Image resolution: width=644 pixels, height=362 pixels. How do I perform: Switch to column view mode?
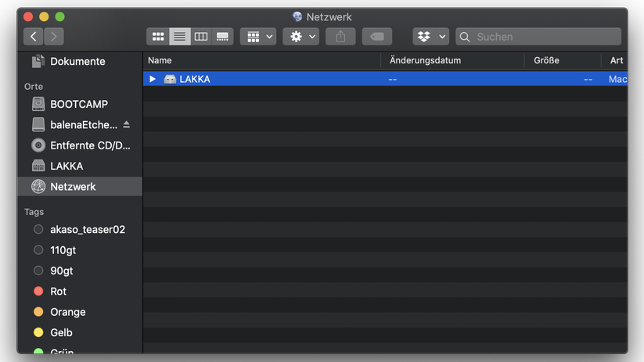(201, 37)
